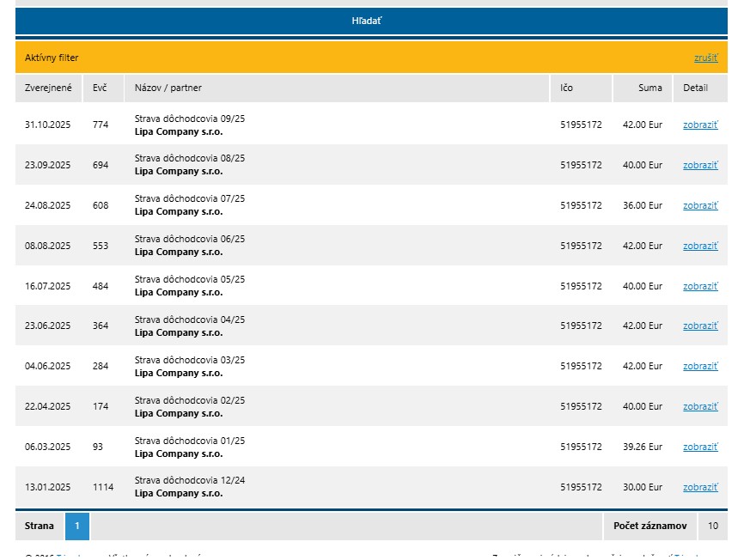Click the Počet záznamov label in footer
The height and width of the screenshot is (560, 744).
[649, 526]
